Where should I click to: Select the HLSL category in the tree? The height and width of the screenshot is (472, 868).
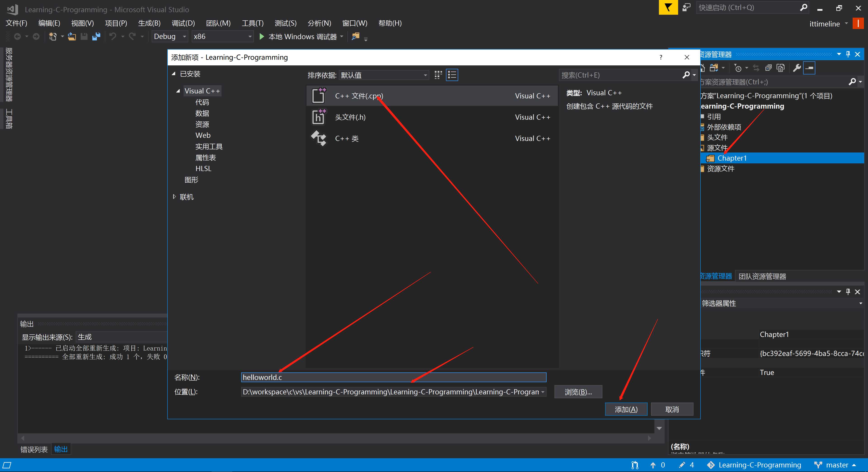tap(203, 168)
